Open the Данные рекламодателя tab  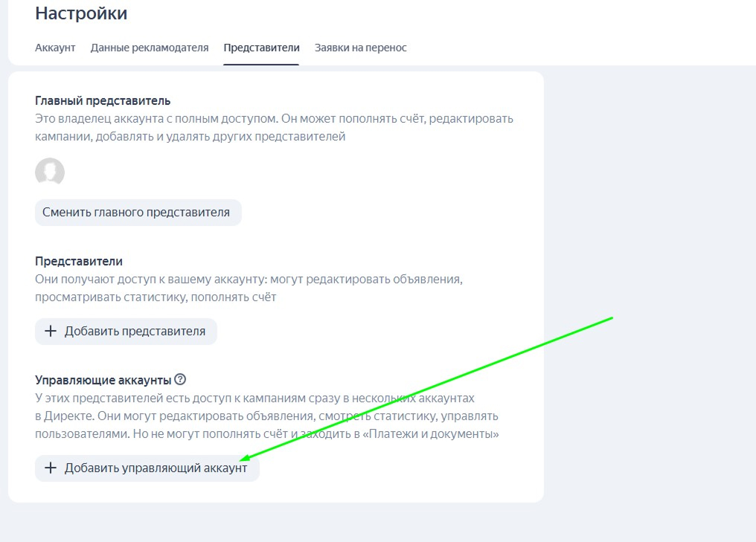[x=150, y=47]
